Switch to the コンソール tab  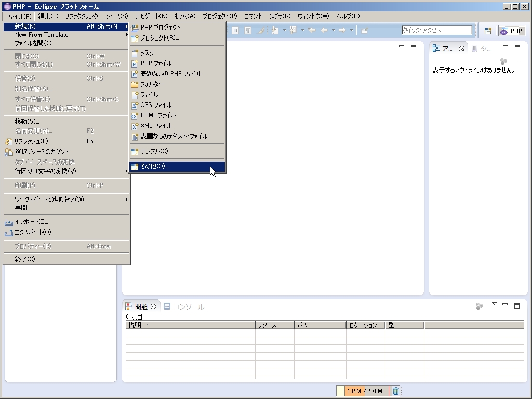(184, 307)
